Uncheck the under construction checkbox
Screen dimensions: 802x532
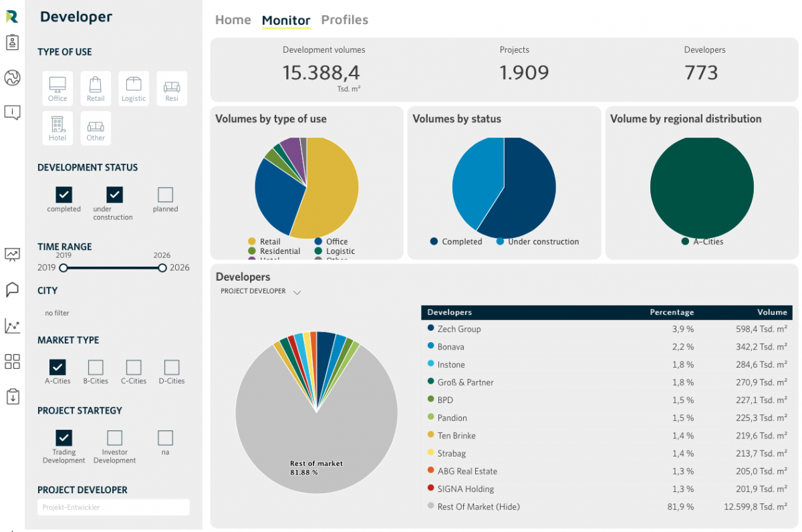115,194
